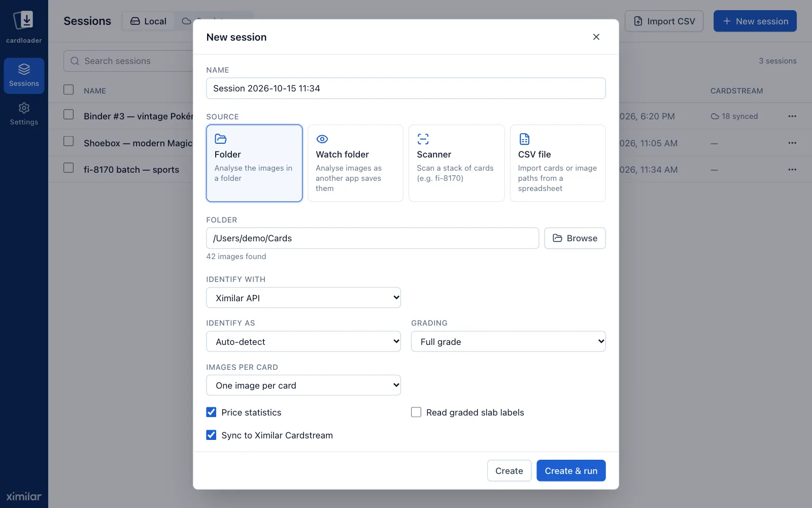Click the New session header button
Image resolution: width=812 pixels, height=508 pixels.
[x=755, y=21]
